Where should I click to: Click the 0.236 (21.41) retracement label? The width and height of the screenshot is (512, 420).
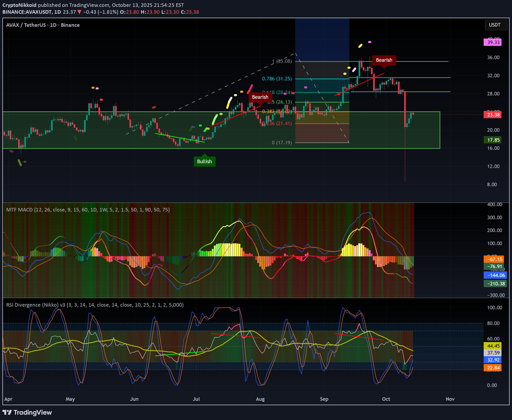(277, 123)
